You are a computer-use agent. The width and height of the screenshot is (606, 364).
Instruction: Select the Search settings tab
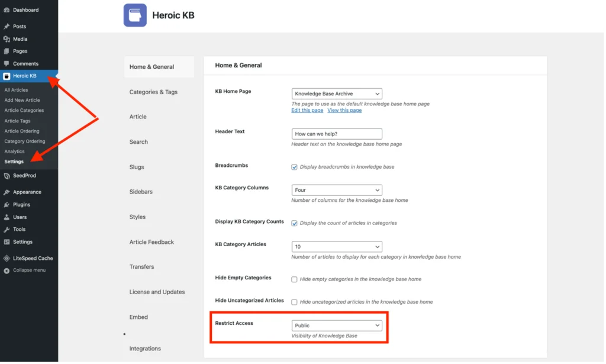pyautogui.click(x=139, y=142)
